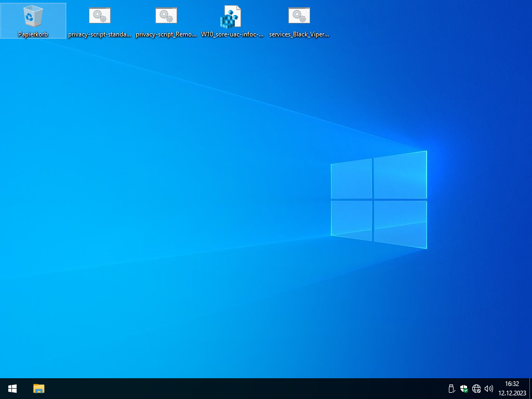Open the volume speaker control in tray
The image size is (532, 399).
tap(488, 389)
